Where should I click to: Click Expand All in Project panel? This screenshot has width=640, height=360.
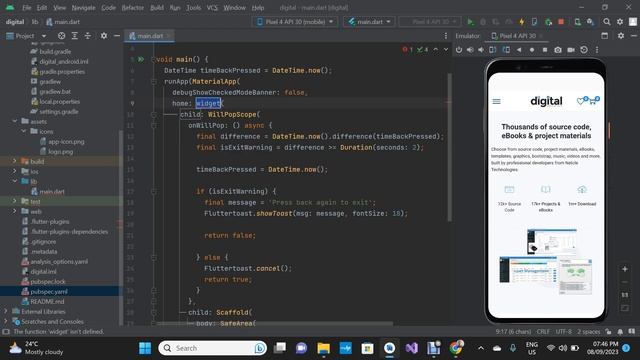[x=74, y=36]
